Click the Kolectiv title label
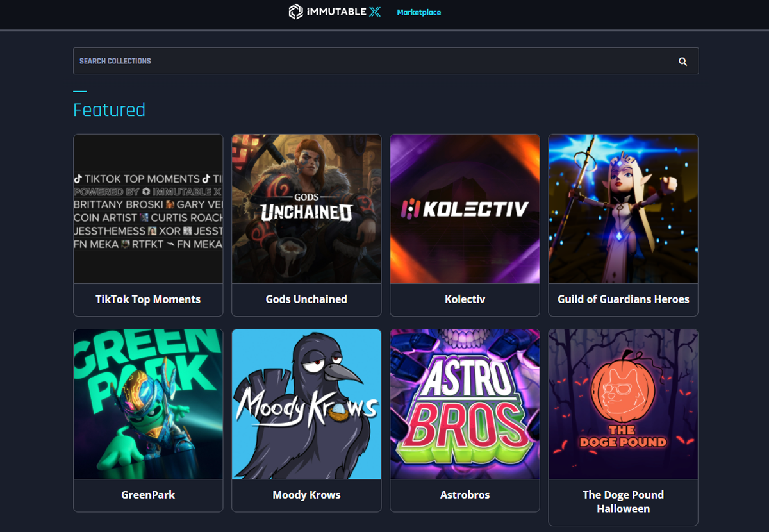The width and height of the screenshot is (769, 532). coord(465,299)
